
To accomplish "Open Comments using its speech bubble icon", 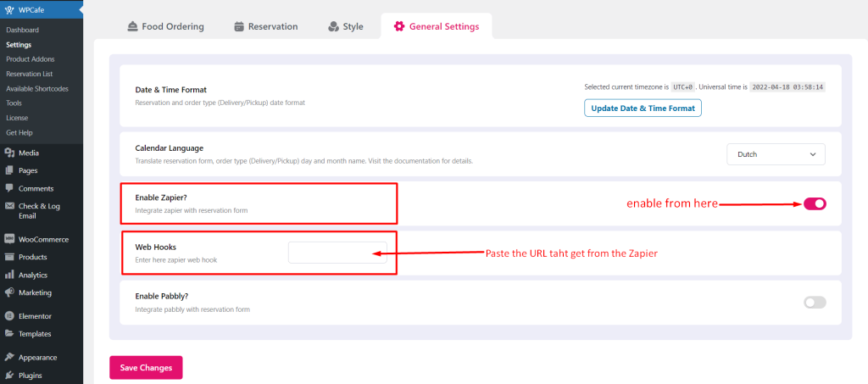I will [x=8, y=188].
